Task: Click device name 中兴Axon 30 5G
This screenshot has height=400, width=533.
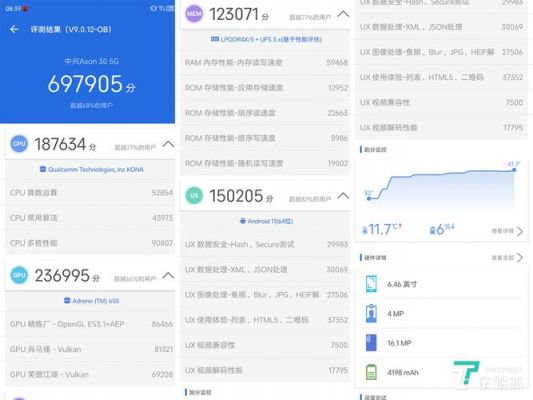Action: point(91,61)
